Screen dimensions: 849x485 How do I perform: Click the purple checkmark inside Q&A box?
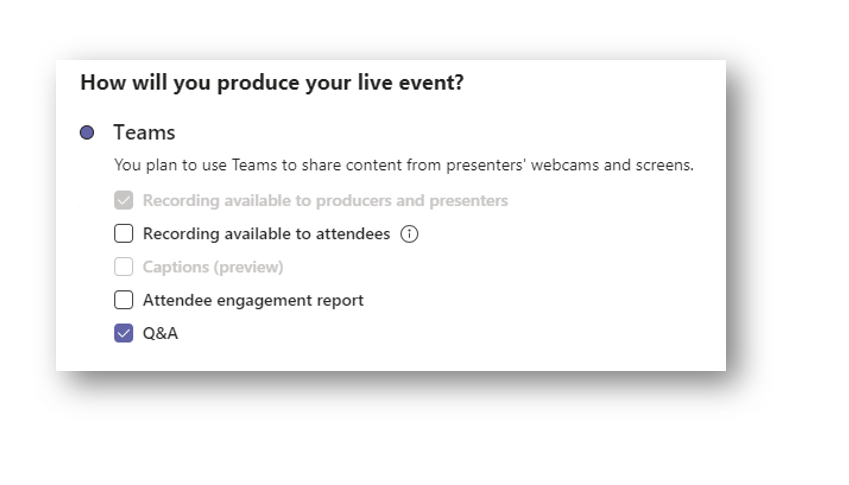[123, 333]
